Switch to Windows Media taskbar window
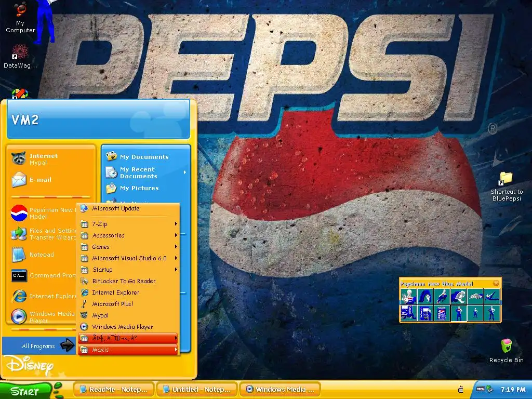This screenshot has width=532, height=399. pos(280,390)
